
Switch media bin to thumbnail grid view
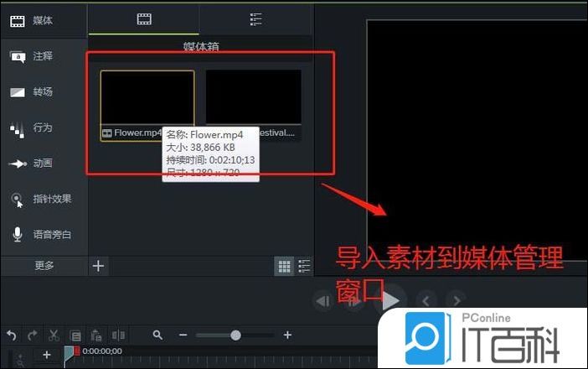[x=284, y=266]
